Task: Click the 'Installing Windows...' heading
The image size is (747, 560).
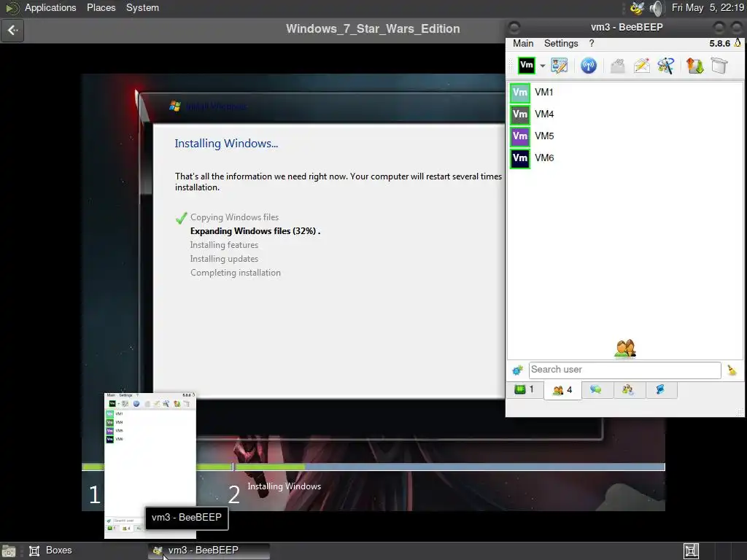Action: pyautogui.click(x=226, y=144)
